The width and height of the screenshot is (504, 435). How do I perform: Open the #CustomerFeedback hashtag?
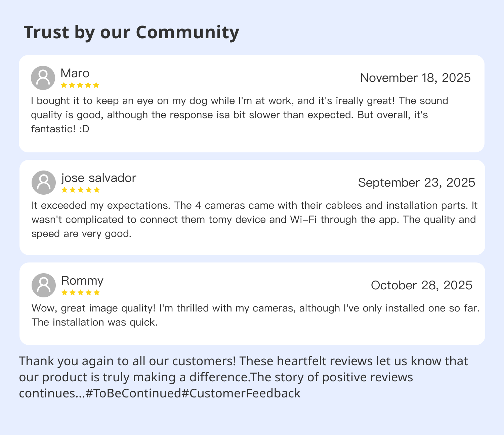[241, 393]
